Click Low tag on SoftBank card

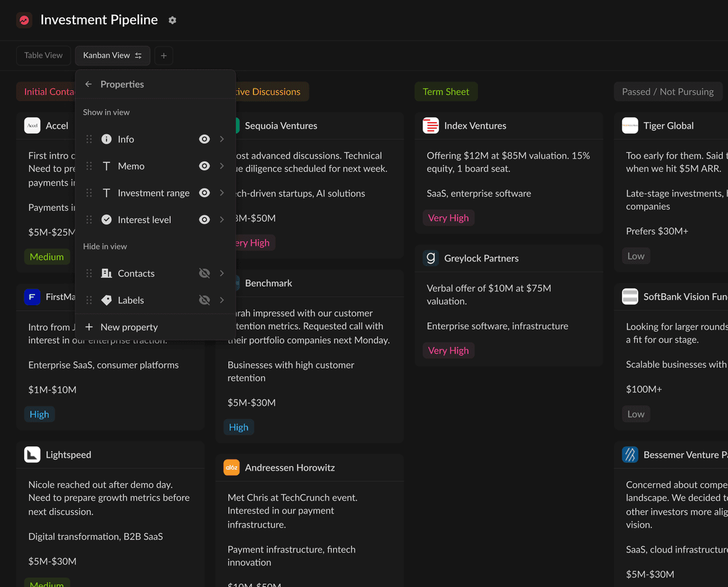636,414
